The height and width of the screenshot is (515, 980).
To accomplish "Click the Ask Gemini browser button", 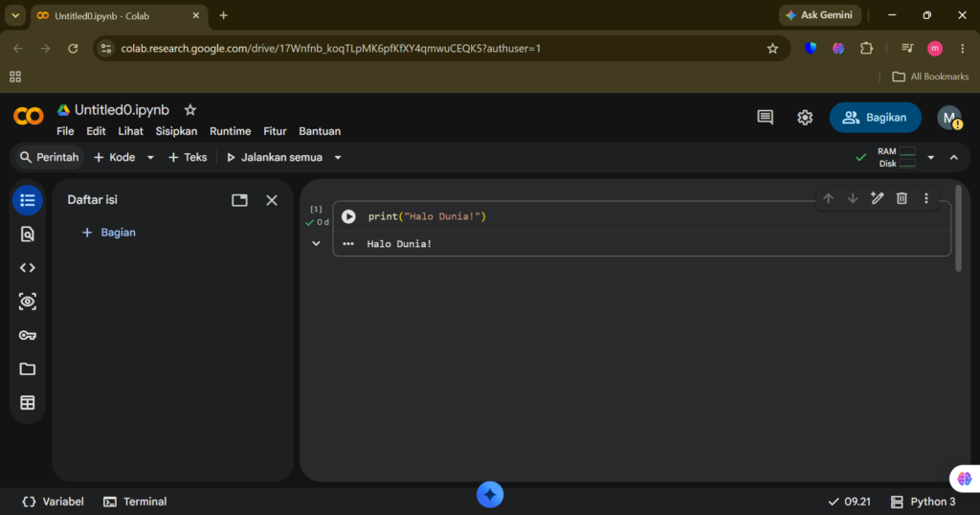I will [819, 15].
